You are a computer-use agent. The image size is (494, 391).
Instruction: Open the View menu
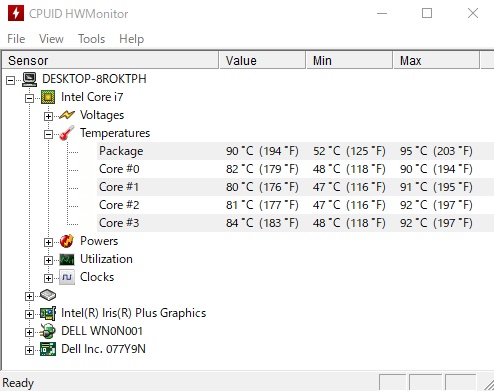[x=51, y=39]
